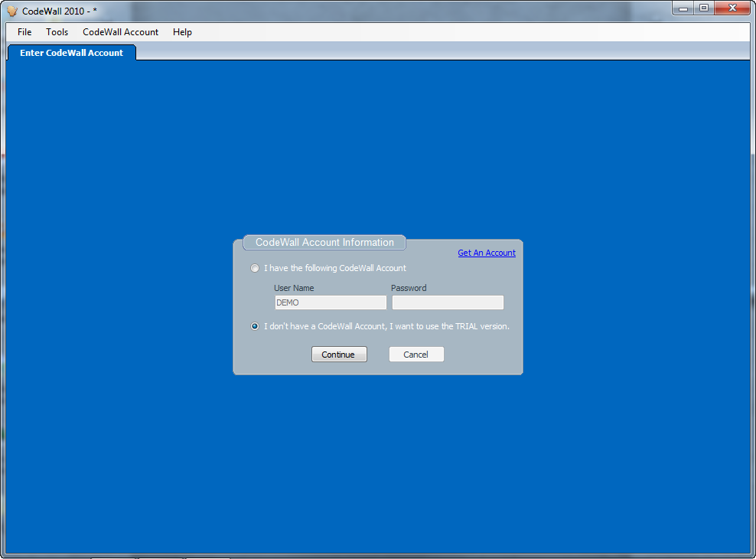Open the CodeWall Account menu

pyautogui.click(x=119, y=32)
